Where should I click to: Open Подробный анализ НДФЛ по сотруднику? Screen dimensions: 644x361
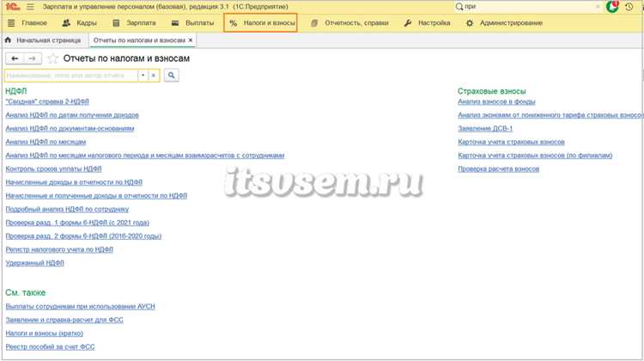click(67, 209)
